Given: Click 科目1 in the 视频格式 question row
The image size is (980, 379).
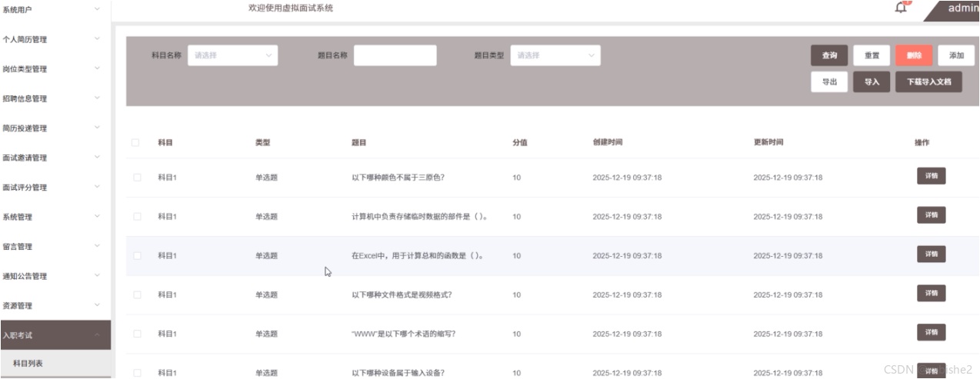Looking at the screenshot, I should (167, 294).
